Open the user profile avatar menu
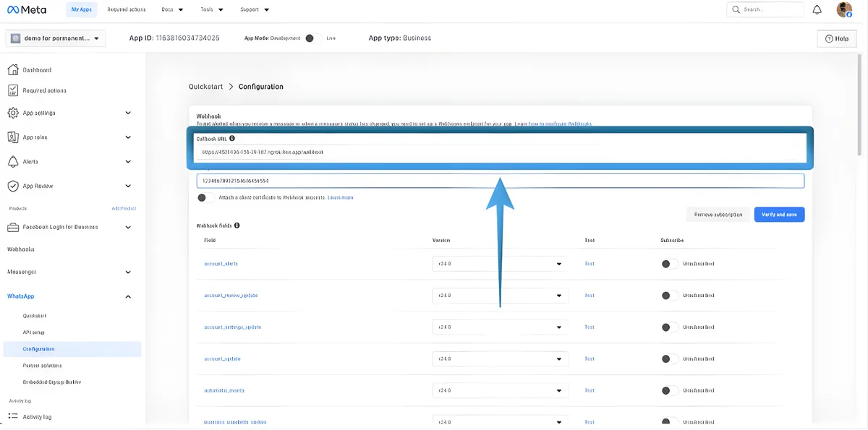868x430 pixels. [844, 9]
